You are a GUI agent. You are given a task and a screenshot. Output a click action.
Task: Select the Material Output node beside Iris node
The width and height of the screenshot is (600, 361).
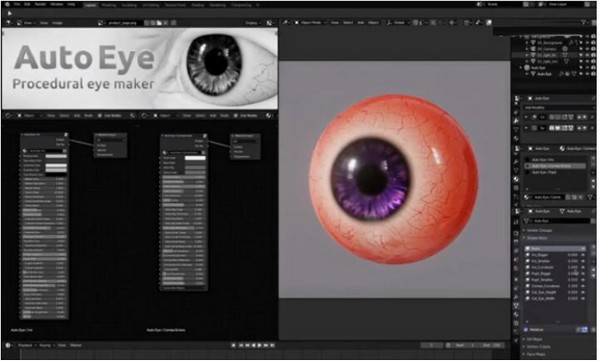pyautogui.click(x=110, y=145)
